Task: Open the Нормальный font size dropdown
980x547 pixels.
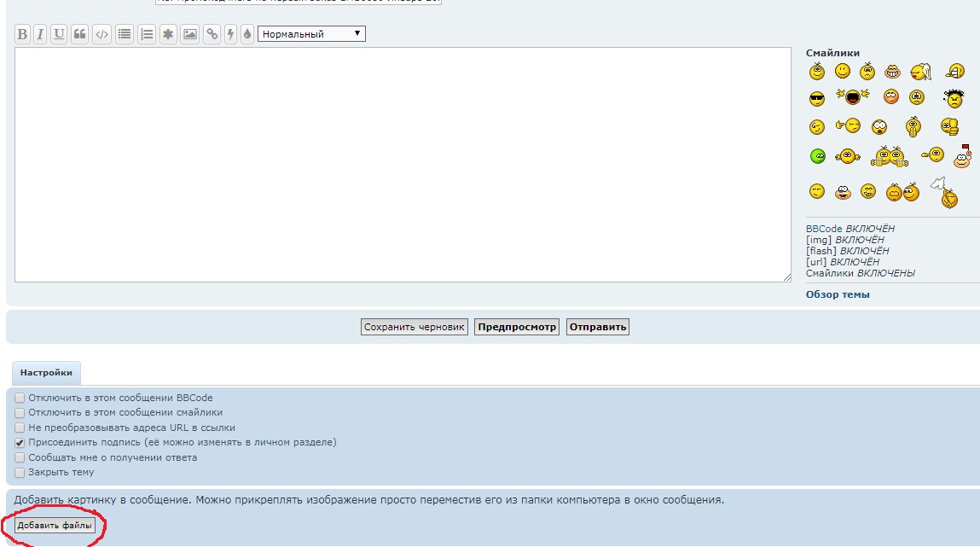Action: (311, 34)
